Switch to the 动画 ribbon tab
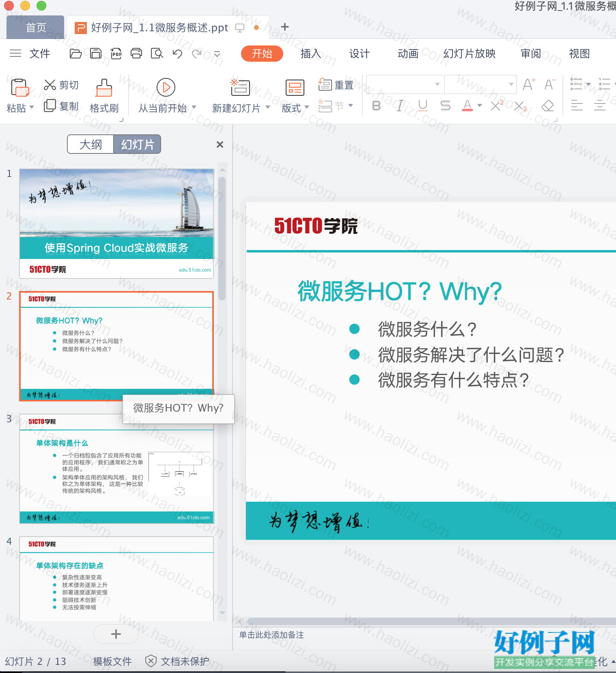Viewport: 616px width, 673px height. [408, 54]
